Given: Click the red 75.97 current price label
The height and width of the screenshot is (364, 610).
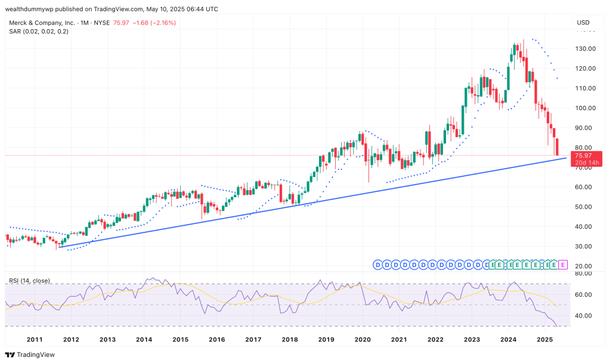Looking at the screenshot, I should pyautogui.click(x=584, y=155).
